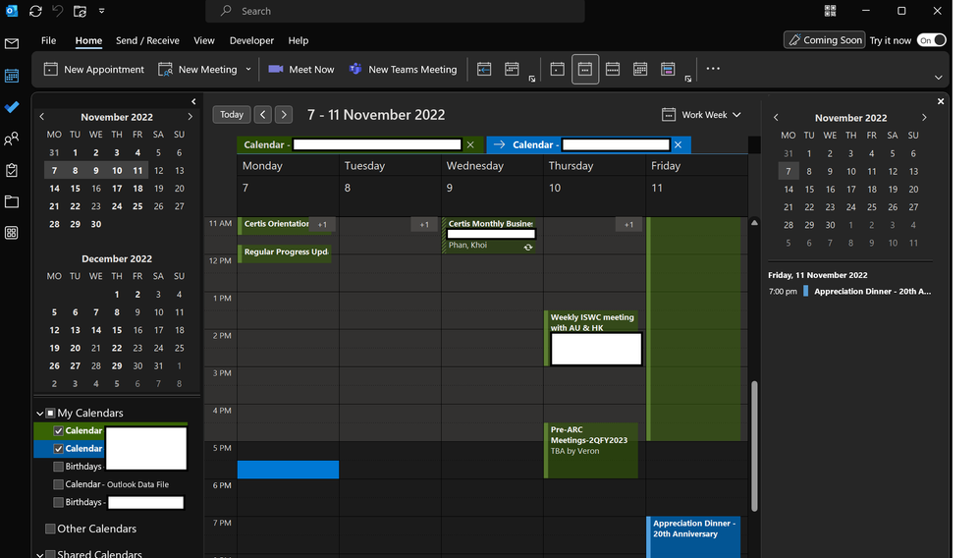980x558 pixels.
Task: Expand ribbon display options chevron
Action: click(938, 78)
